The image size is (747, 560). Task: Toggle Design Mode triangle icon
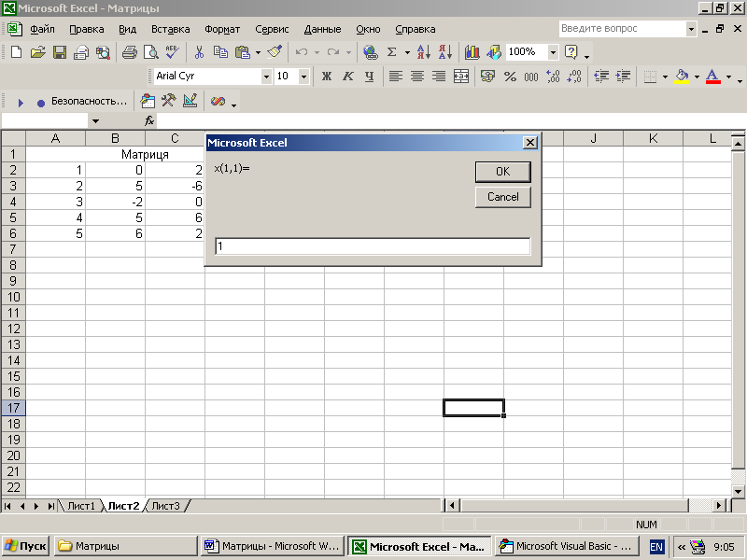190,101
